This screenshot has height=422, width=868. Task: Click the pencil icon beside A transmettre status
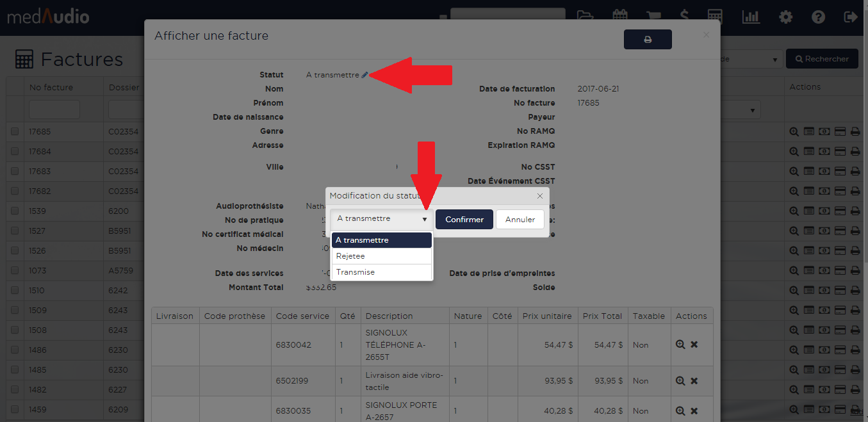(364, 75)
